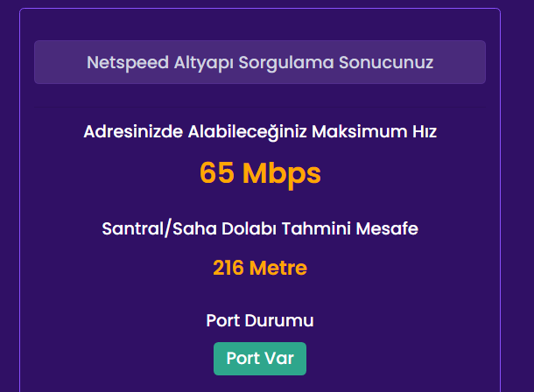
Task: Click the orange number 216
Action: pyautogui.click(x=228, y=268)
